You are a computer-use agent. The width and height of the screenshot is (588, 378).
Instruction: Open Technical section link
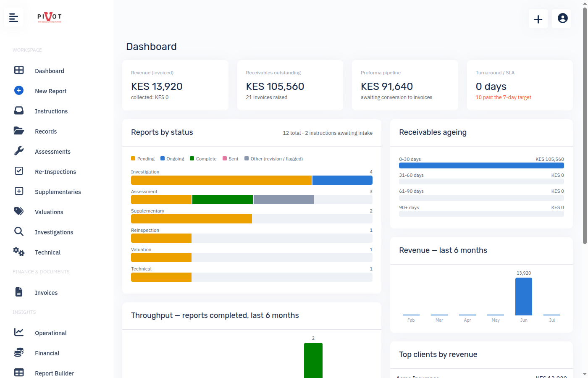[x=47, y=252]
